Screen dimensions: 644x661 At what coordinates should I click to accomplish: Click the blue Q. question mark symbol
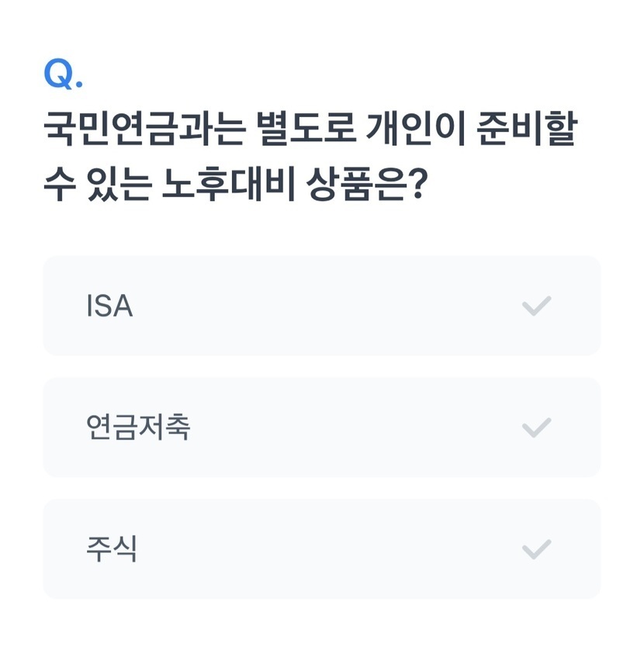pyautogui.click(x=63, y=74)
